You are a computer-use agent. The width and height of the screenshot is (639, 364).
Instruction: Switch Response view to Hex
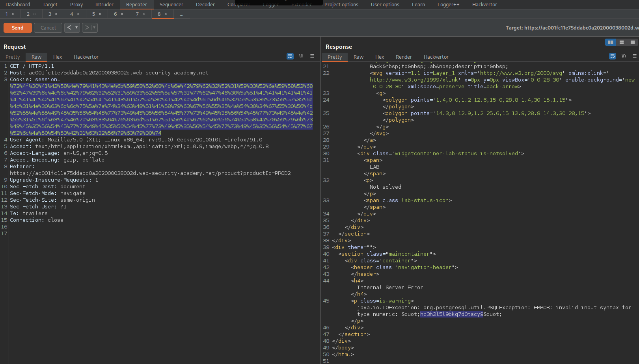[380, 57]
